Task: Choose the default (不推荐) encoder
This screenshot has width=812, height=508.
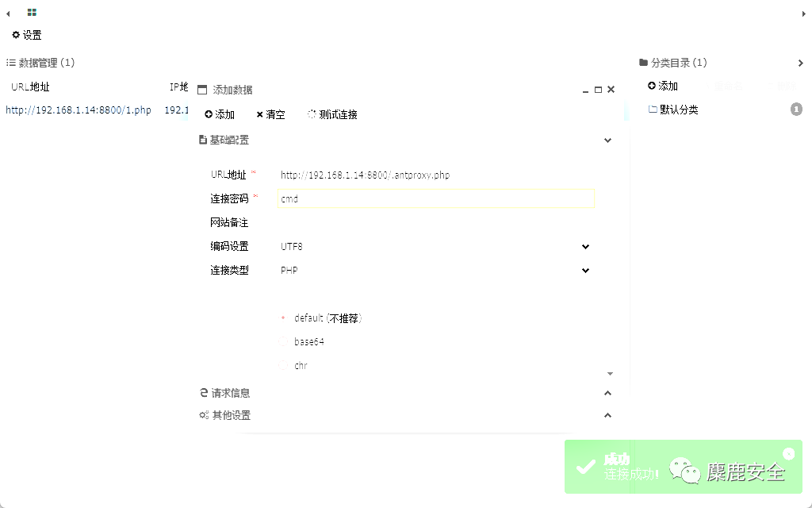Action: tap(282, 317)
